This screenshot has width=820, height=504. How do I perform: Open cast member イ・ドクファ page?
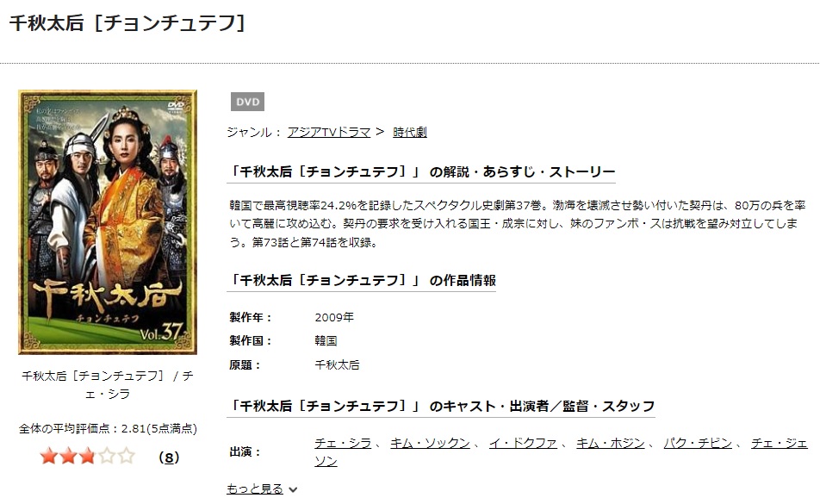coord(523,444)
